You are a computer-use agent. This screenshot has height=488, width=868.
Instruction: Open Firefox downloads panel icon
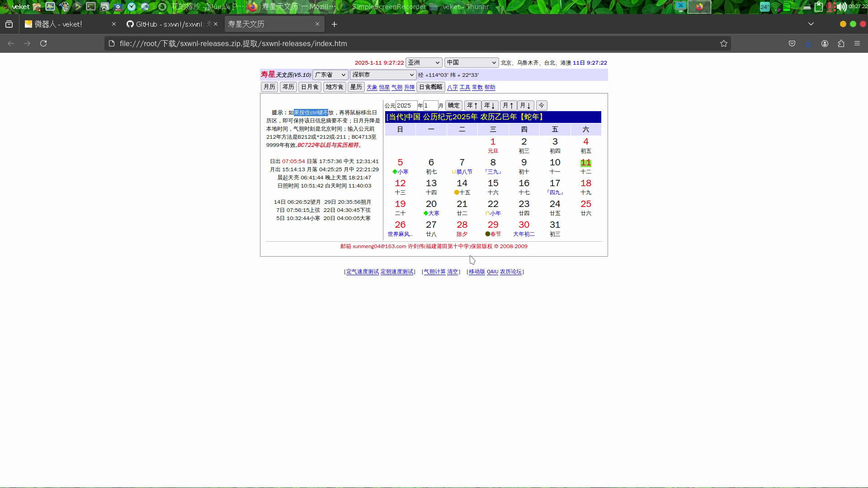808,43
